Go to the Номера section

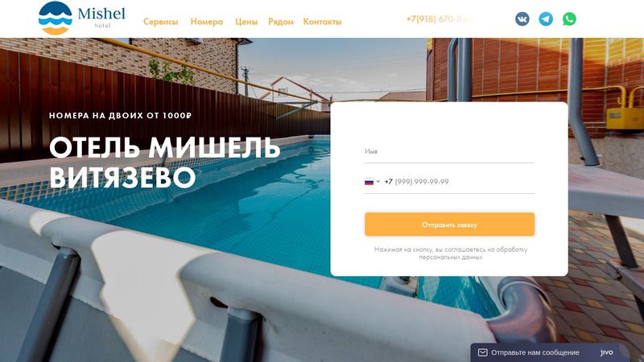coord(207,22)
